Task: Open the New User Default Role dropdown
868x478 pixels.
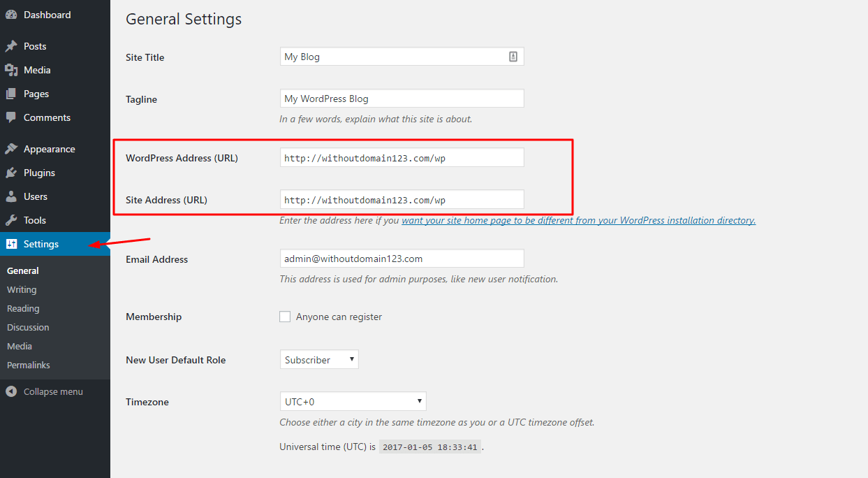Action: (319, 359)
